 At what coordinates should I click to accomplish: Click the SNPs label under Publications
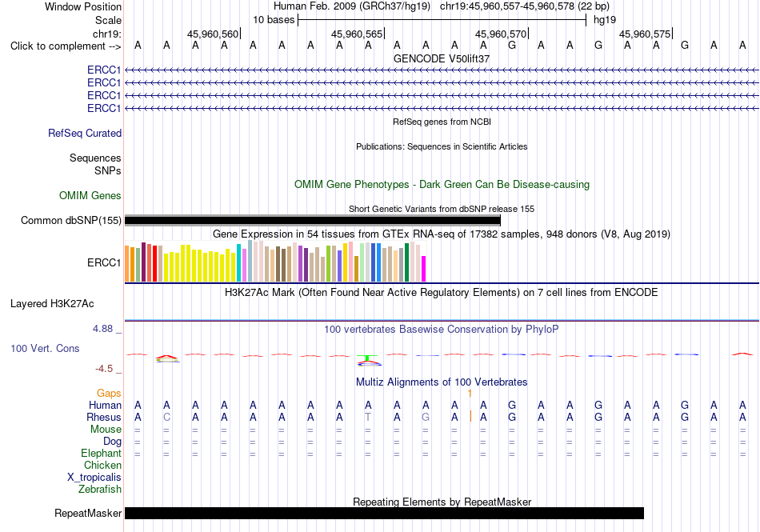(x=108, y=170)
